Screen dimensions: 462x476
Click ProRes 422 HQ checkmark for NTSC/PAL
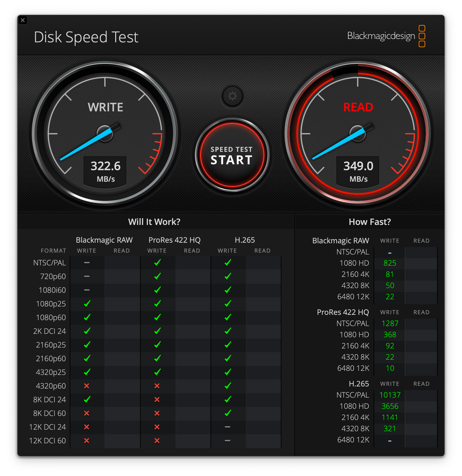[x=158, y=262]
